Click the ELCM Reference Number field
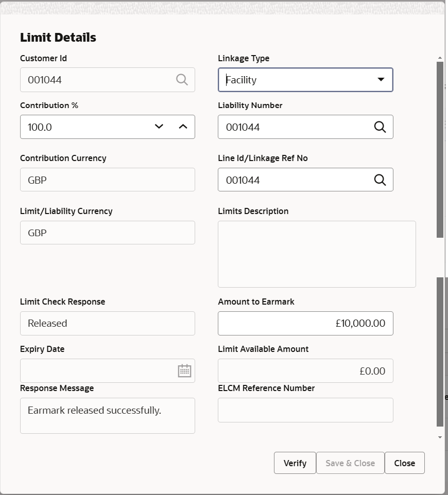Viewport: 448px width, 495px height. [305, 410]
